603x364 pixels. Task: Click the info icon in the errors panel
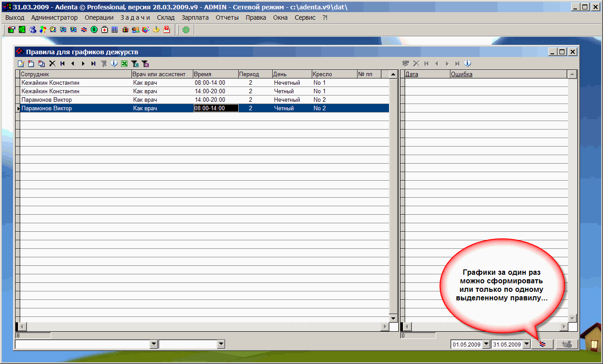(x=468, y=64)
